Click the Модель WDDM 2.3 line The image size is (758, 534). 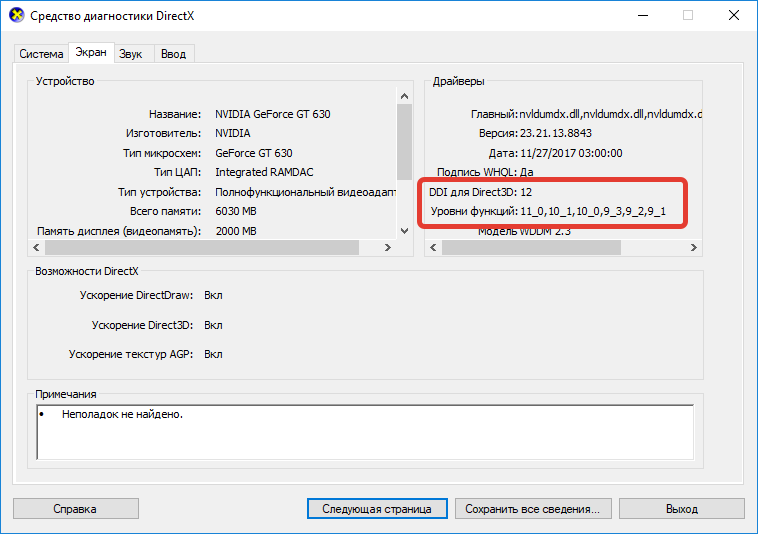click(x=525, y=231)
